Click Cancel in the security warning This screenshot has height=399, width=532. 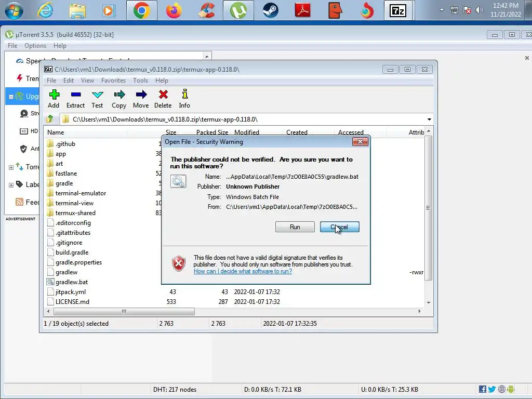click(340, 227)
